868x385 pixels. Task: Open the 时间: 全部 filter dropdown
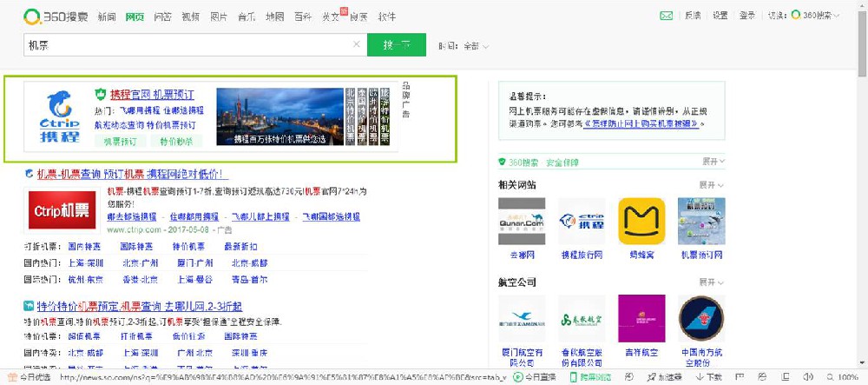tap(464, 47)
